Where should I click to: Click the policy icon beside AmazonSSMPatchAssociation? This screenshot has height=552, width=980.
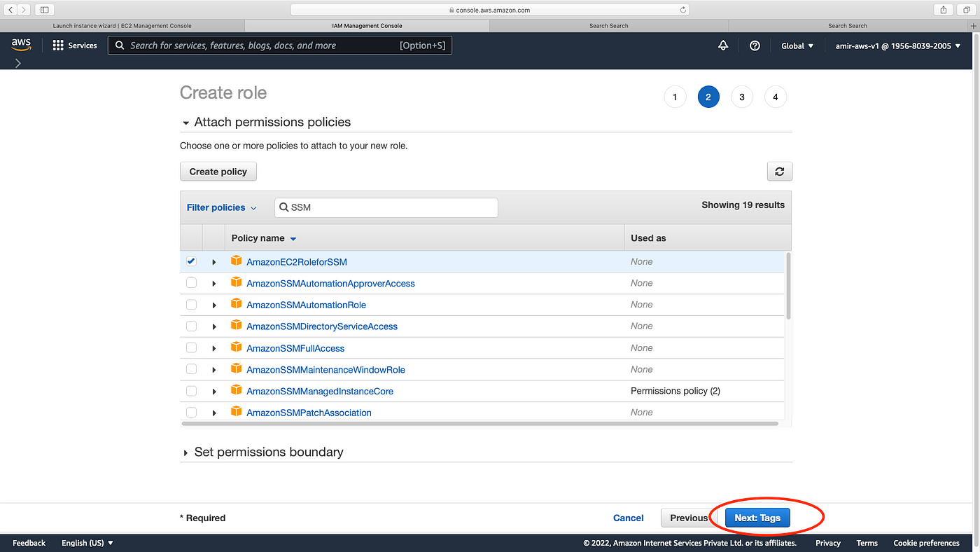point(237,412)
